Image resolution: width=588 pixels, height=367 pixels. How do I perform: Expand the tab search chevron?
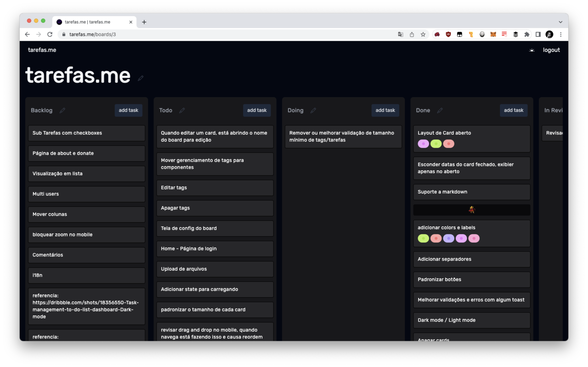pyautogui.click(x=560, y=22)
